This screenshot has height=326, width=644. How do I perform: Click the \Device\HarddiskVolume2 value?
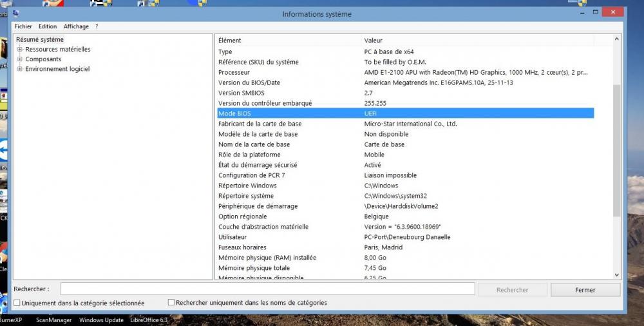401,206
